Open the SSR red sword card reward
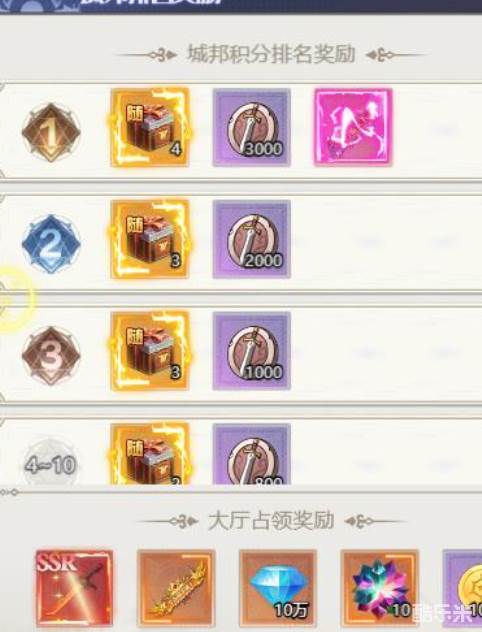Viewport: 482px width, 632px height. point(74,588)
